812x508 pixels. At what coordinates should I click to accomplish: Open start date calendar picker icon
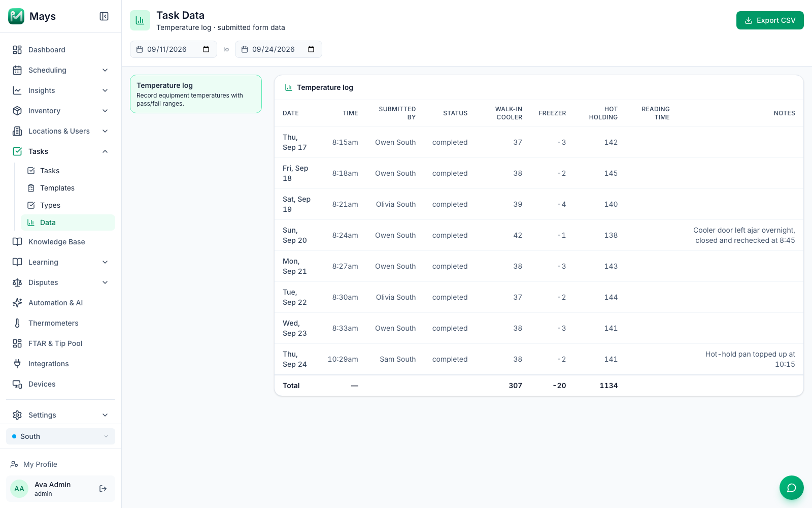(x=206, y=49)
